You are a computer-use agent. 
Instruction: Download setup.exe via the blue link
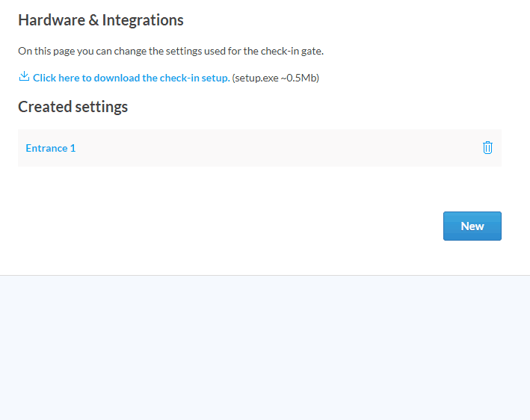coord(131,78)
